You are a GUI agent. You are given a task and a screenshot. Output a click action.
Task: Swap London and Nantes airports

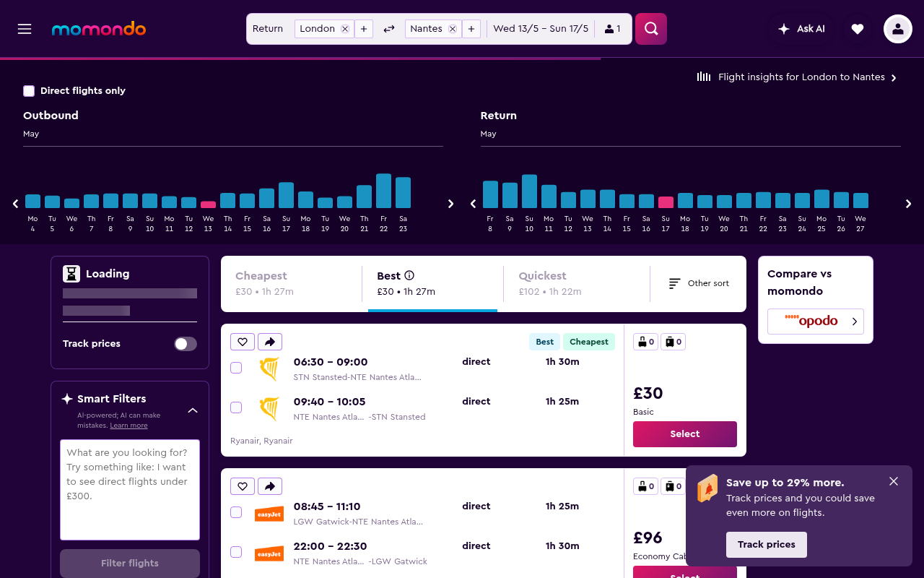(388, 29)
